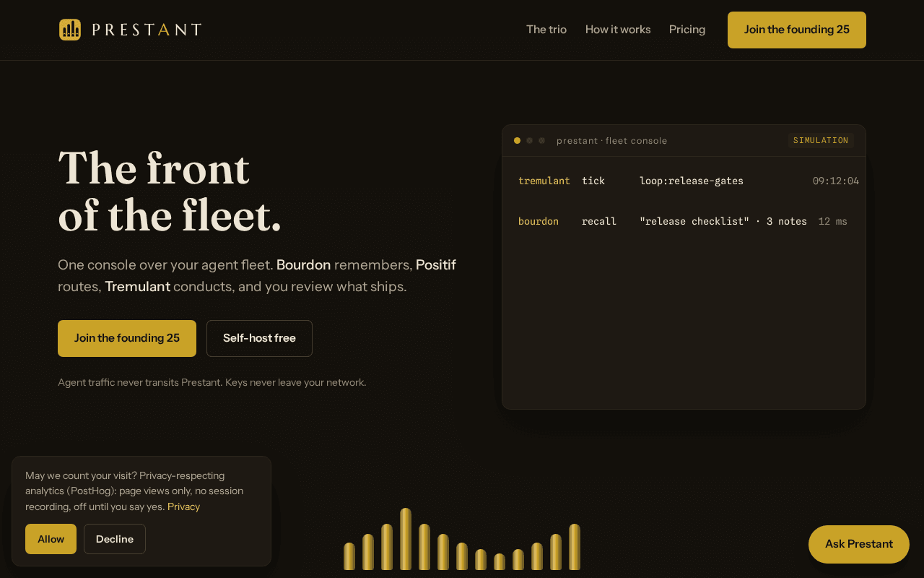Screen dimensions: 924x578
Task: Click the '12 ms' latency value
Action: 833,221
